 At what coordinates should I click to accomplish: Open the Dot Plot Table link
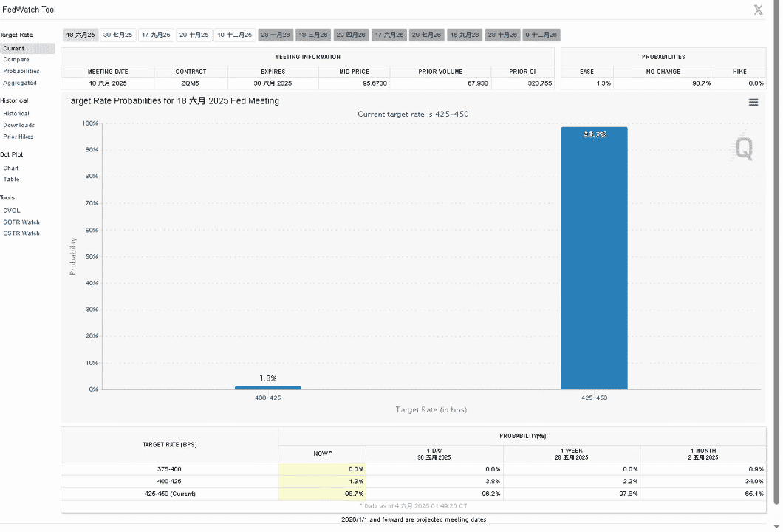coord(12,180)
